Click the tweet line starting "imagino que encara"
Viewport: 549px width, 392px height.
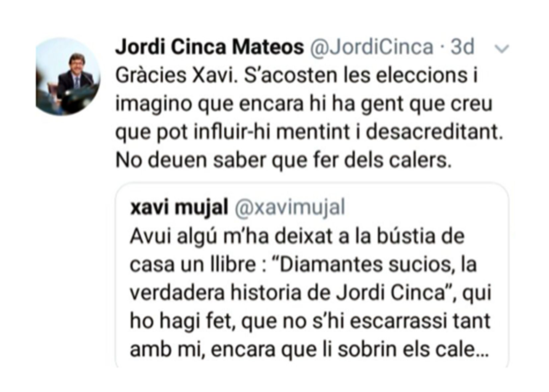coord(303,104)
